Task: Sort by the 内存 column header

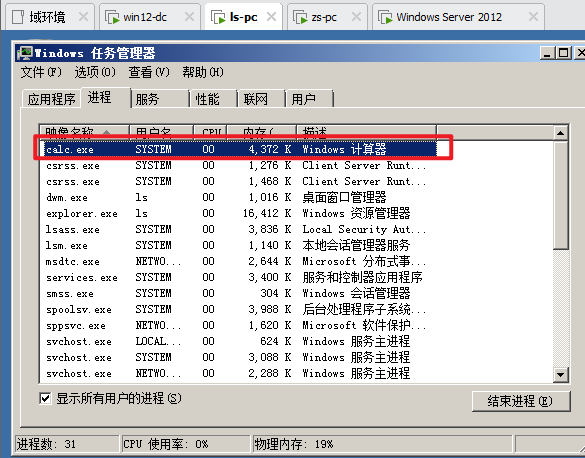Action: coord(262,132)
